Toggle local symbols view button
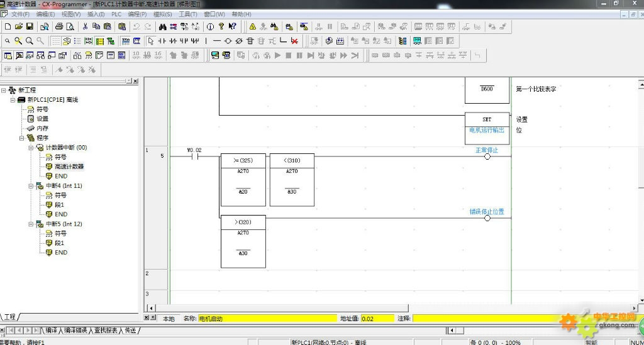 [x=88, y=55]
